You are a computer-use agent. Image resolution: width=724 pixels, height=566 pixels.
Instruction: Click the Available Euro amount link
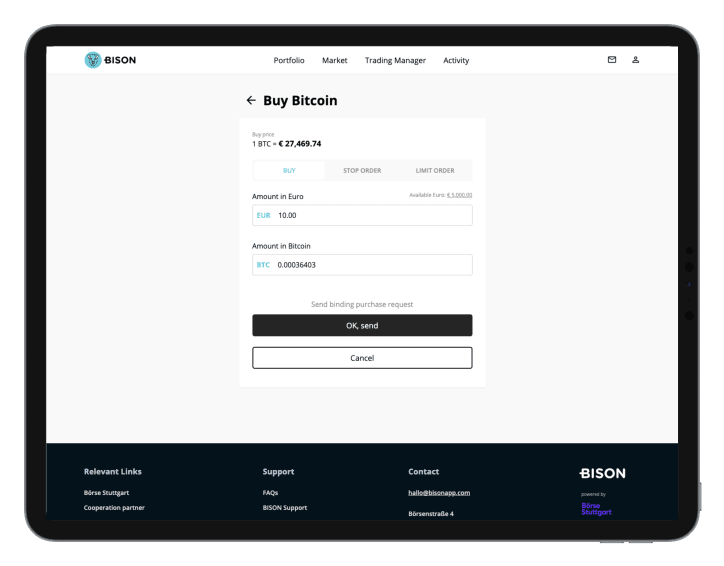(459, 195)
